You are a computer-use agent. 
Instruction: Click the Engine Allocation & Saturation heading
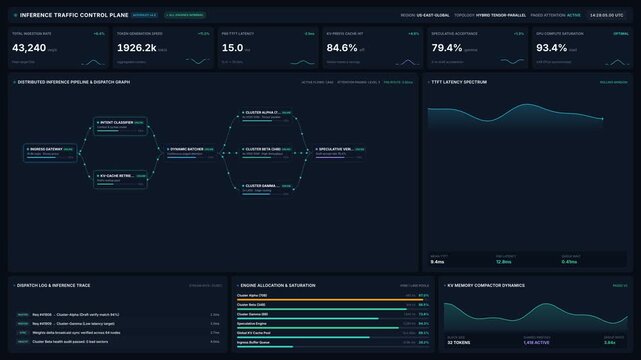(x=278, y=286)
